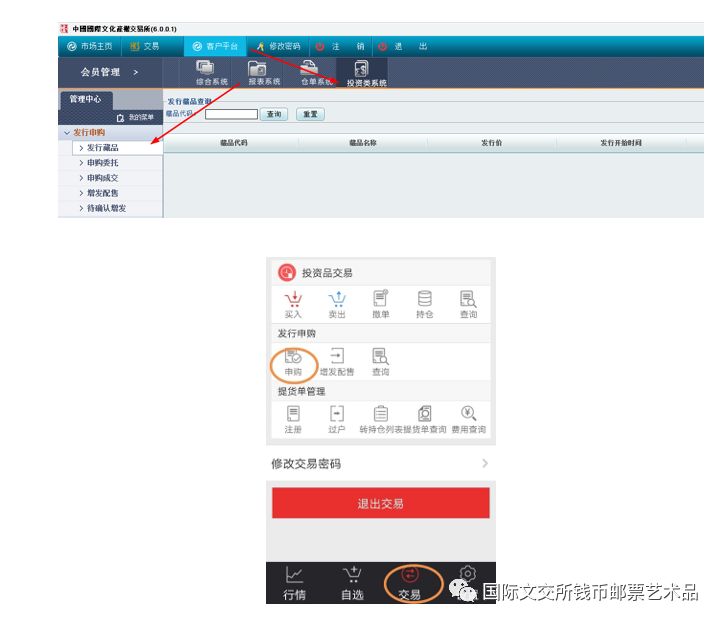This screenshot has width=722, height=624.
Task: Tap the 过户 transfer icon
Action: 337,419
